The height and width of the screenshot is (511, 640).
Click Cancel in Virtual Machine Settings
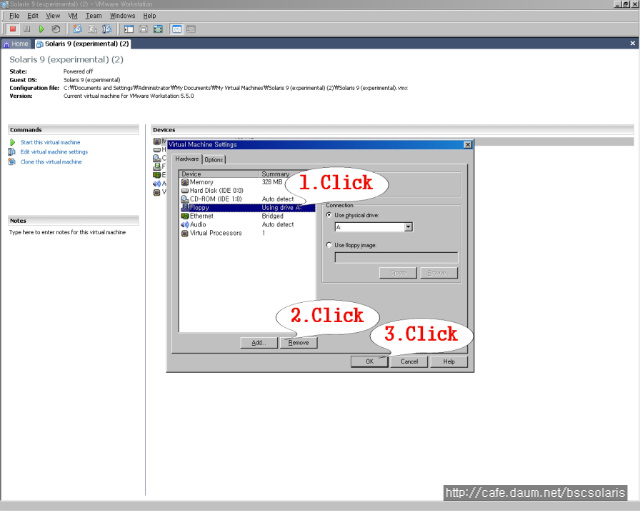click(409, 361)
